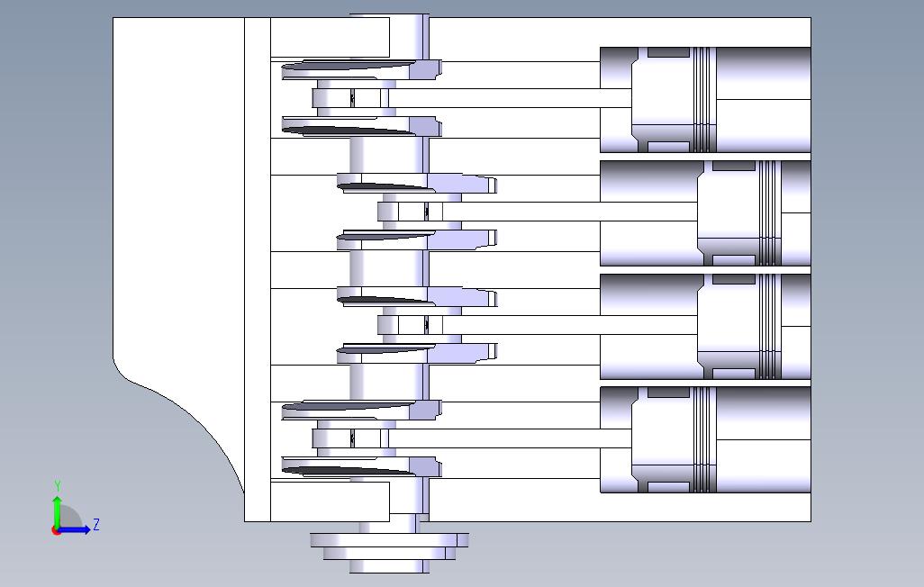
Task: Select the red origin of the coordinate triad
Action: tap(56, 530)
